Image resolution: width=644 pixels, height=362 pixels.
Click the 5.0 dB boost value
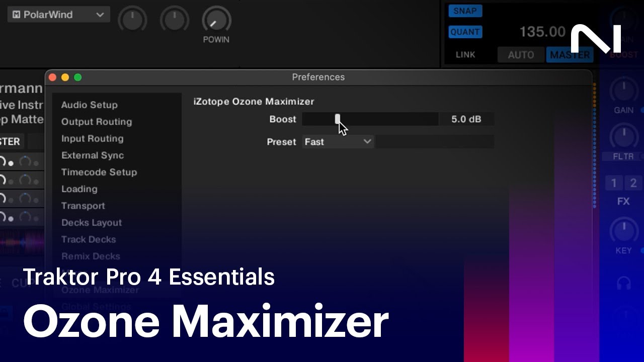pyautogui.click(x=466, y=119)
